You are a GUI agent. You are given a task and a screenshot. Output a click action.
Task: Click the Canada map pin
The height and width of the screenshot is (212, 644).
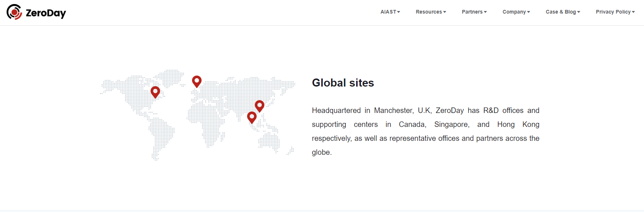[155, 92]
